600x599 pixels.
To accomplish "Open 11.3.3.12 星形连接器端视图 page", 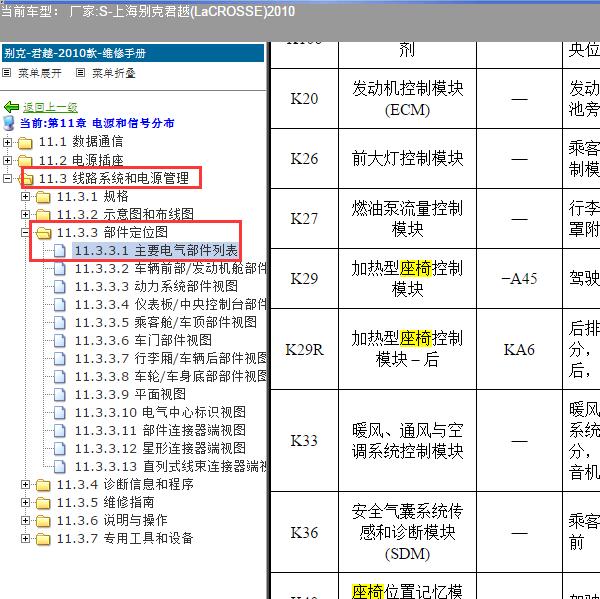I will (x=160, y=449).
